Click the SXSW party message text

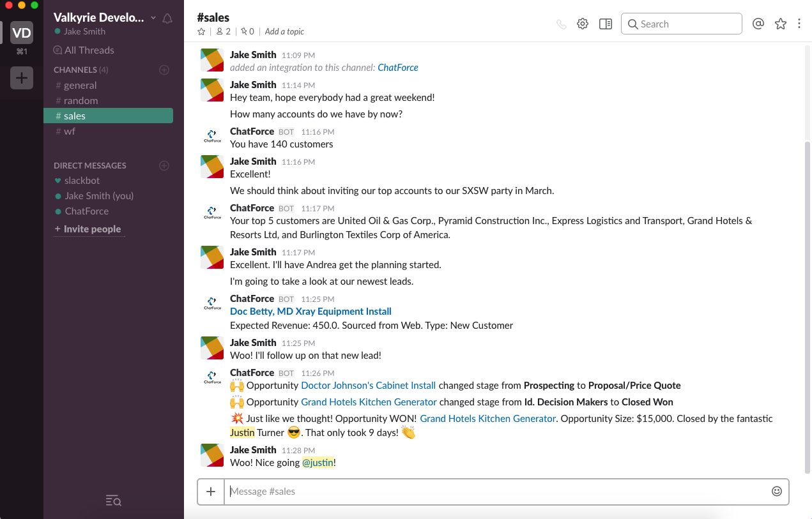click(x=392, y=191)
